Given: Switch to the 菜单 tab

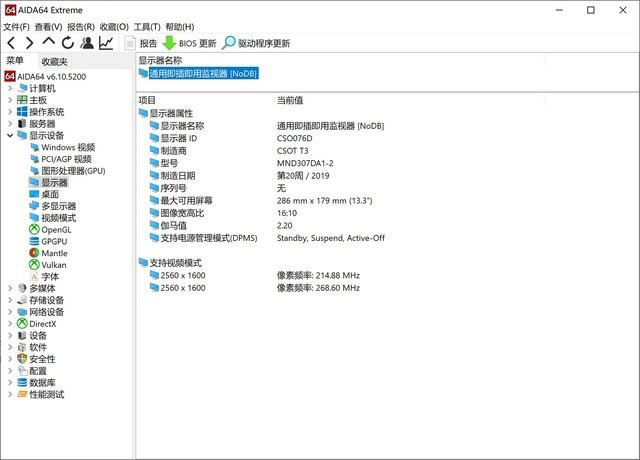Looking at the screenshot, I should pos(15,61).
